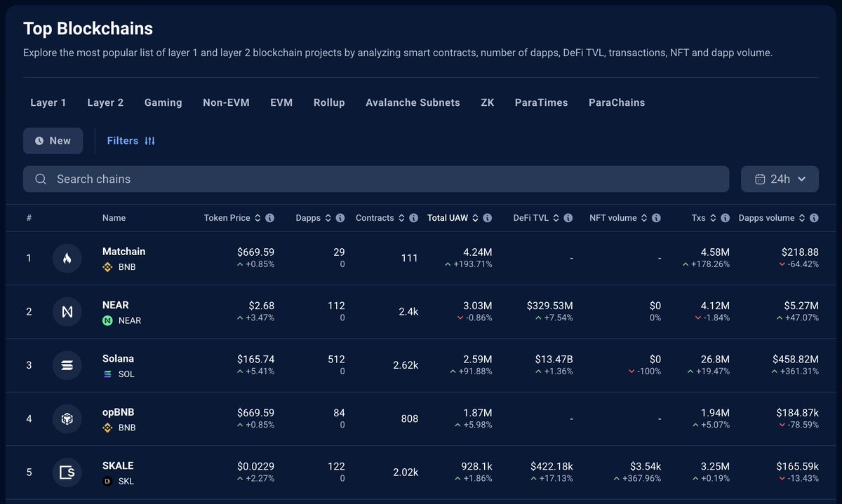This screenshot has height=504, width=842.
Task: Open the Avalanche Subnets category tab
Action: pyautogui.click(x=413, y=102)
